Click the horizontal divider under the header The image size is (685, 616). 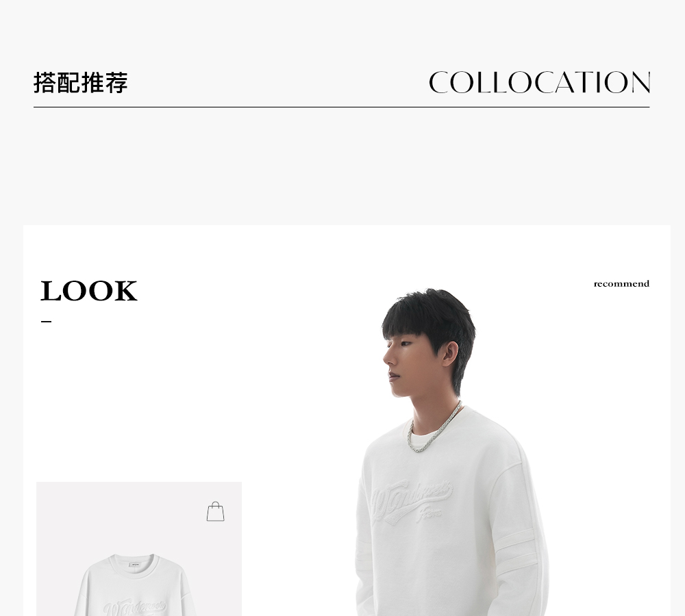click(x=342, y=107)
